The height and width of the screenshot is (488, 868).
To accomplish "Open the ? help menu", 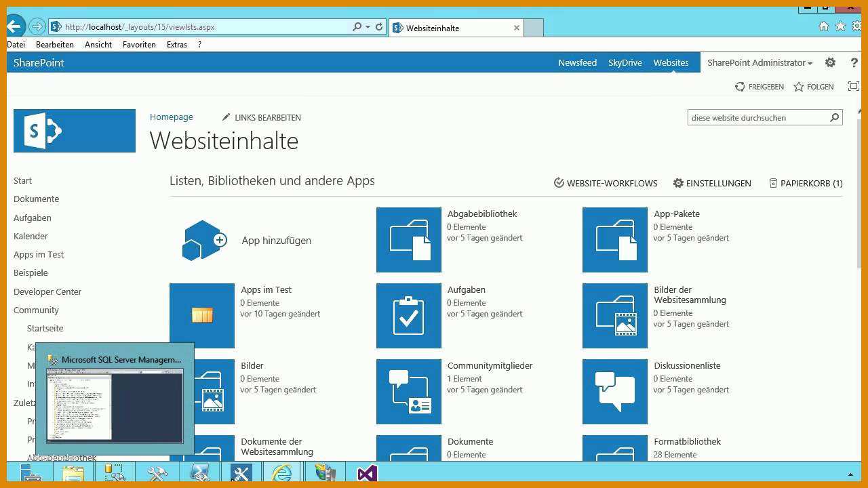I will click(x=199, y=44).
